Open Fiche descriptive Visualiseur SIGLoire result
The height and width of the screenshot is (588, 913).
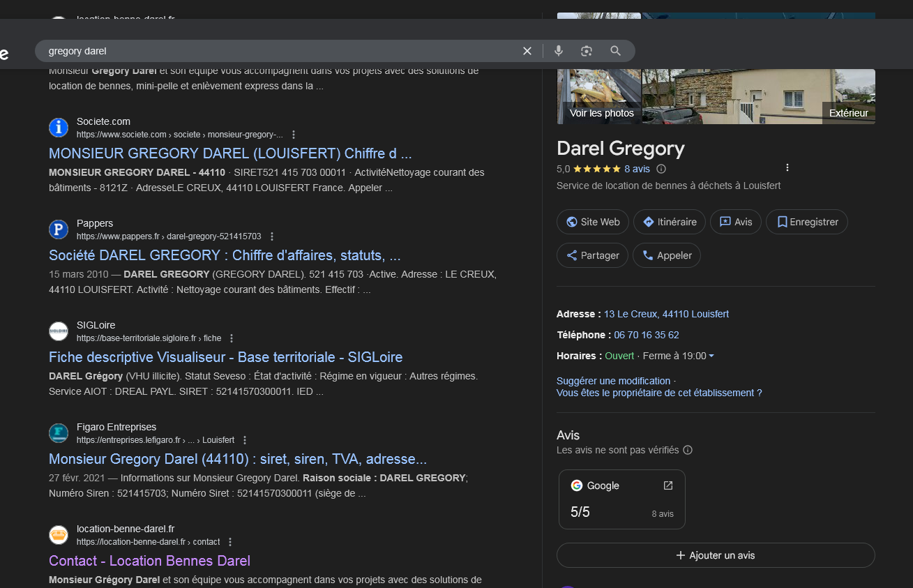(225, 357)
